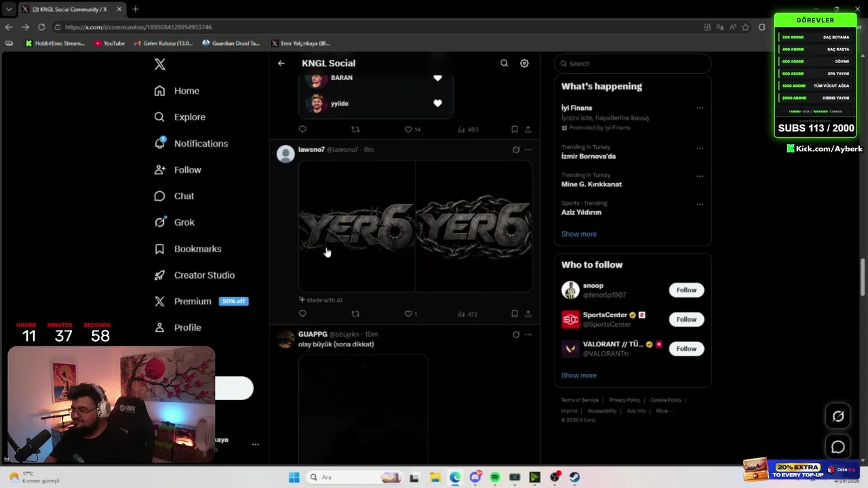This screenshot has width=868, height=488.
Task: Reply to the post with 14 likes
Action: click(x=302, y=129)
